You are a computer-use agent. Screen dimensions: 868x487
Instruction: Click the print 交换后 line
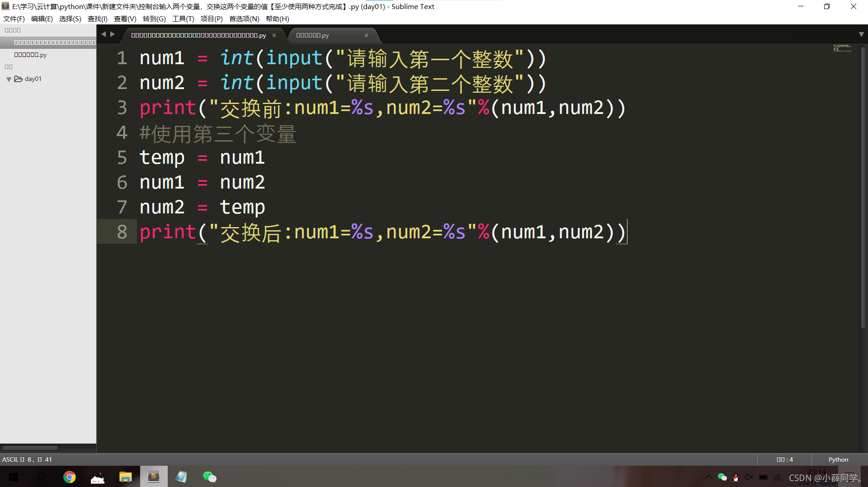coord(382,232)
